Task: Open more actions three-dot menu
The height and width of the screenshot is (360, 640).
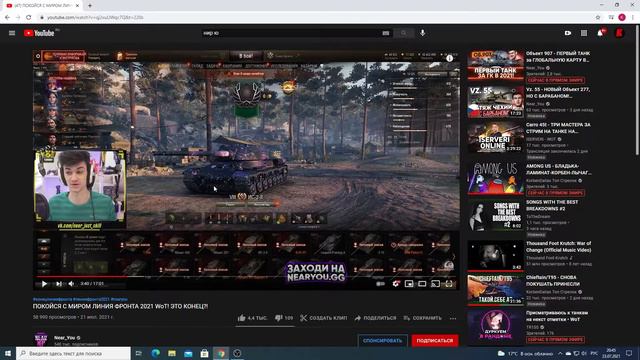Action: 453,318
